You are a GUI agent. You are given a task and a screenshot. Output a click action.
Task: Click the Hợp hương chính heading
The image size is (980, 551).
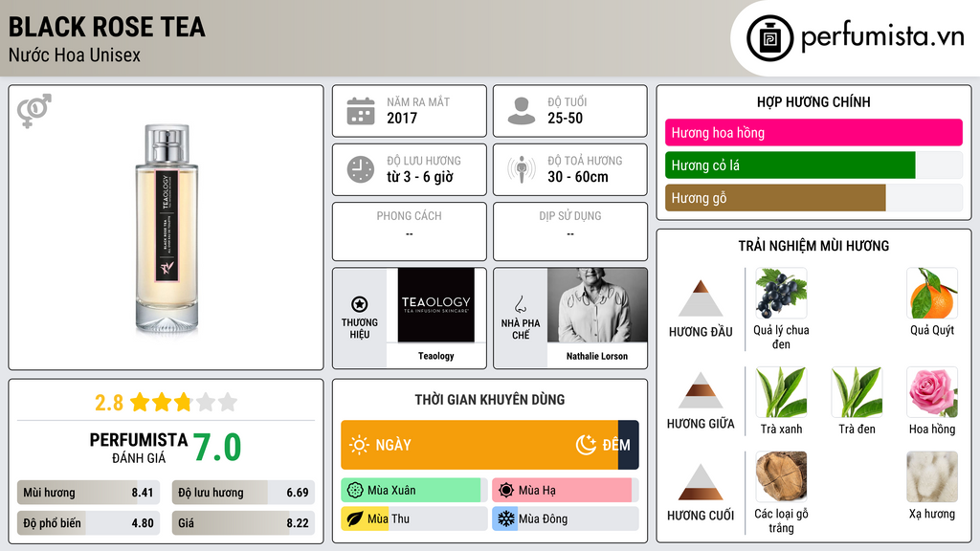click(x=813, y=101)
